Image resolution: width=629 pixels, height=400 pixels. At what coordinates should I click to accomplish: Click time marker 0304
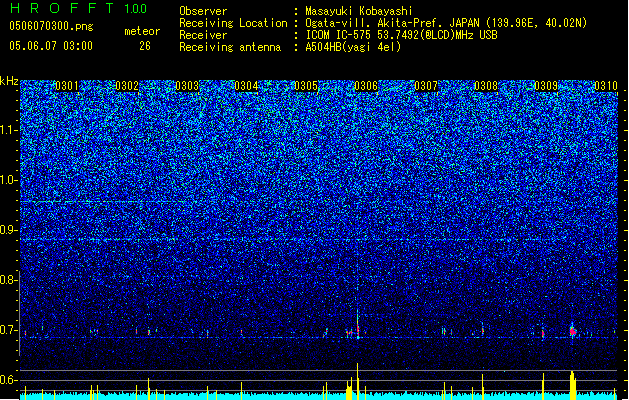pyautogui.click(x=246, y=86)
